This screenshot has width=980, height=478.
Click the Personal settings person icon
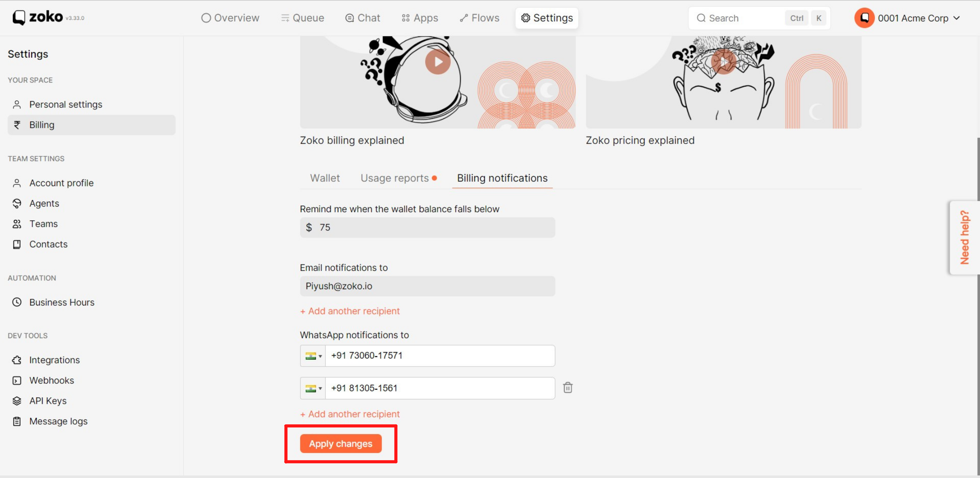point(17,104)
